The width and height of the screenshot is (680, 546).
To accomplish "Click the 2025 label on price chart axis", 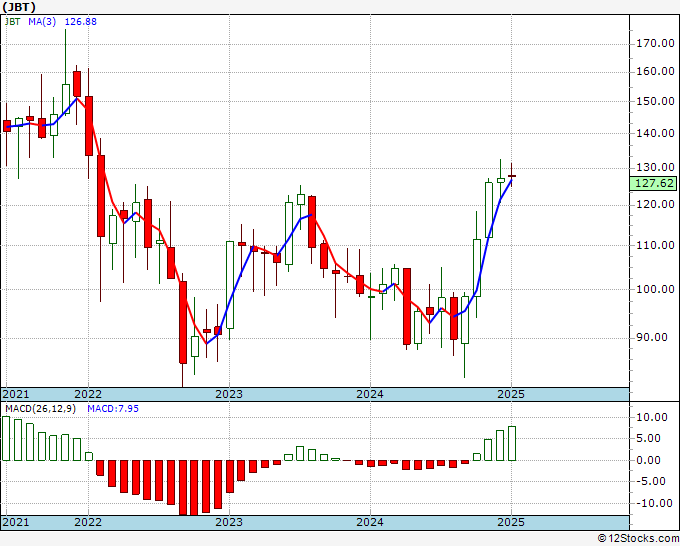I will pyautogui.click(x=511, y=394).
